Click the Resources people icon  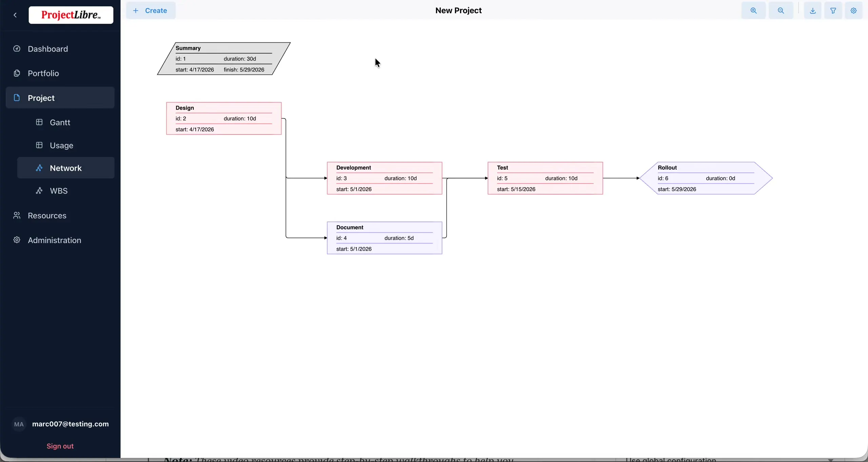click(x=17, y=215)
